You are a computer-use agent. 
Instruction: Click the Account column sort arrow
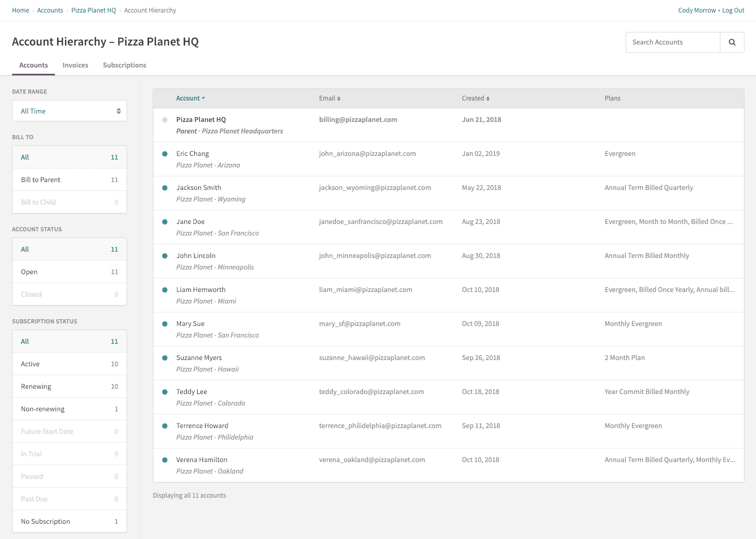click(203, 98)
